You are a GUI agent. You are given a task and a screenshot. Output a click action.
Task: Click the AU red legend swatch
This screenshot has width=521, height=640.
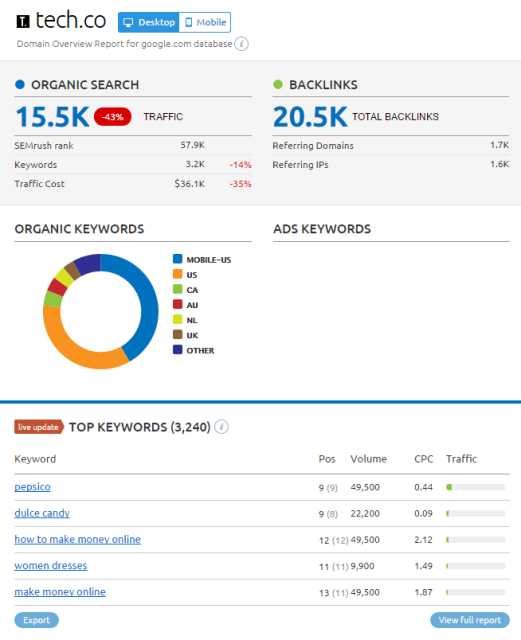coord(178,304)
